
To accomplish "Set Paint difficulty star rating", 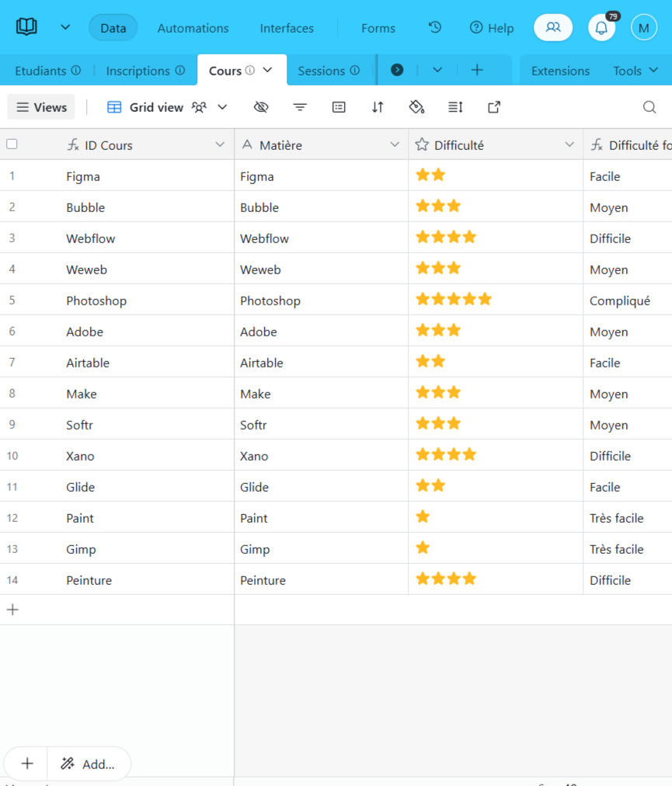I will click(x=423, y=516).
